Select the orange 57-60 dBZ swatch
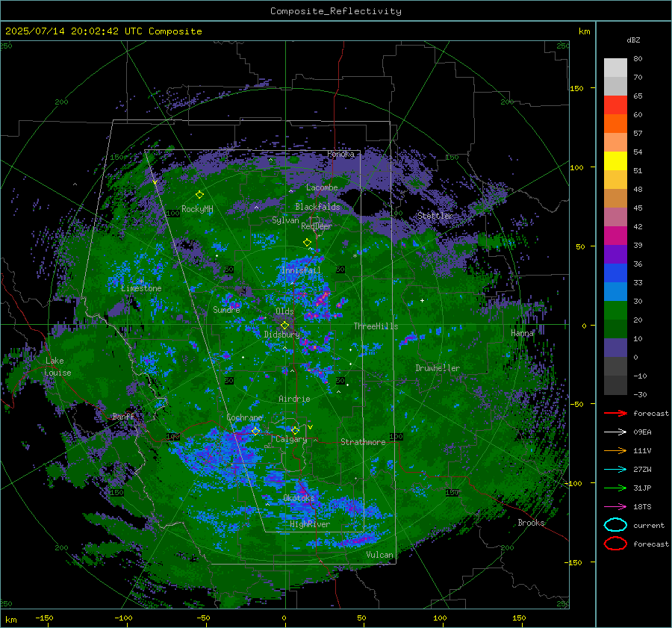The height and width of the screenshot is (628, 672). [615, 124]
